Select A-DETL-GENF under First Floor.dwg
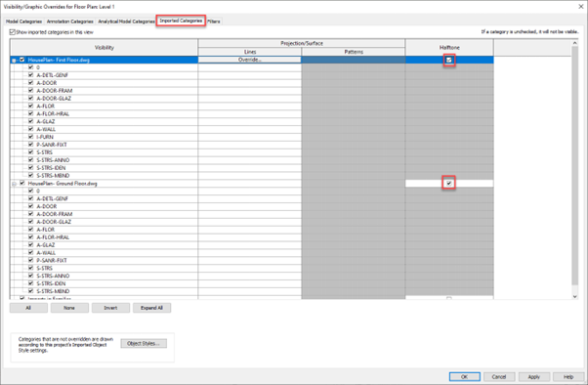This screenshot has width=588, height=385. pyautogui.click(x=52, y=75)
